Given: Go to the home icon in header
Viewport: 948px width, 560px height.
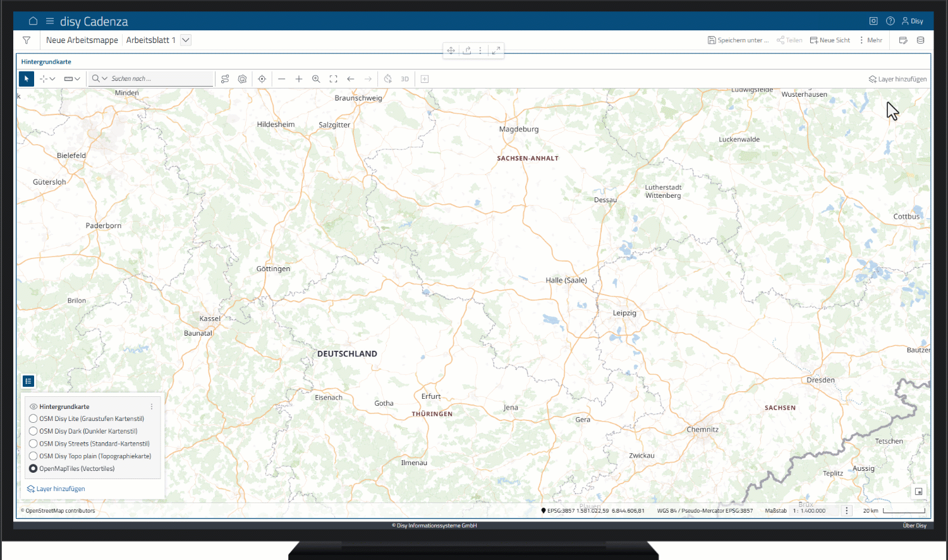Looking at the screenshot, I should 33,21.
